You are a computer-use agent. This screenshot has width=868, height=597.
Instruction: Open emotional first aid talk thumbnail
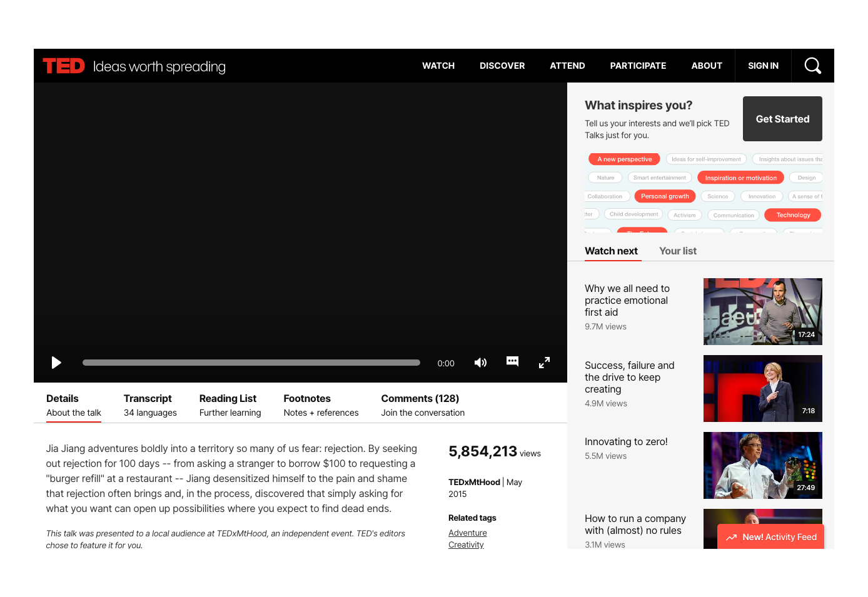tap(763, 311)
